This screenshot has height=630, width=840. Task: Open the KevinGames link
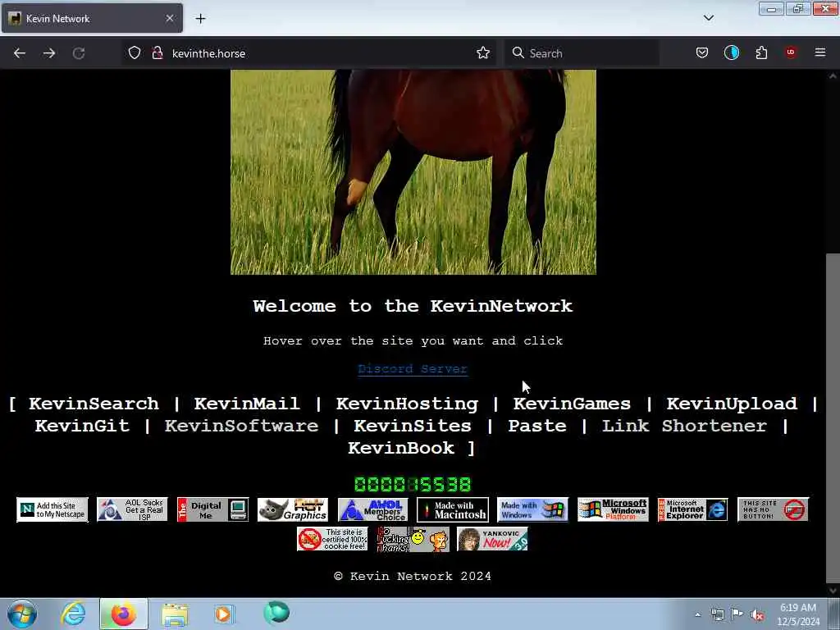572,404
